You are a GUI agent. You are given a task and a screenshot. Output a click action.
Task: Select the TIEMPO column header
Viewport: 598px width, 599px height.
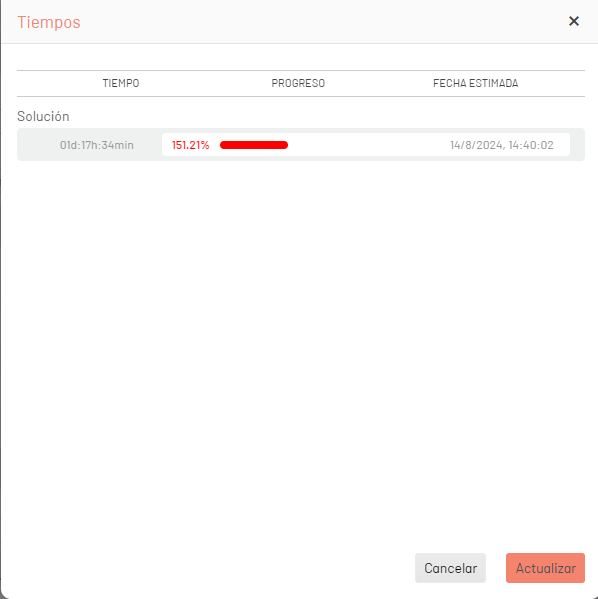point(121,83)
